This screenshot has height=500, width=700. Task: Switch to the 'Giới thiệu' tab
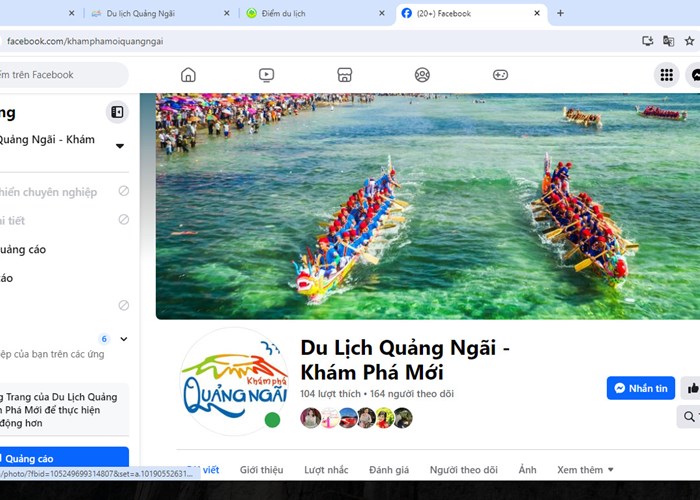(x=261, y=470)
